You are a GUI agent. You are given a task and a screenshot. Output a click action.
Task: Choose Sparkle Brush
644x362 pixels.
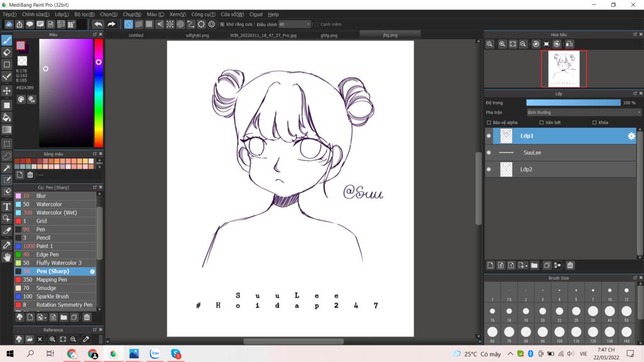pos(55,297)
